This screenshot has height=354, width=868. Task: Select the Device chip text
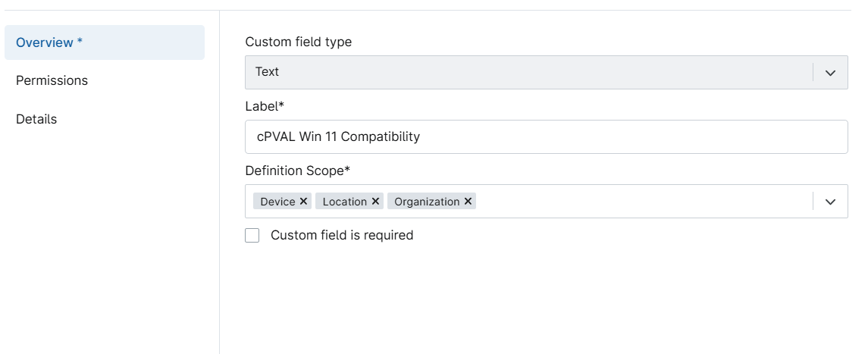pyautogui.click(x=278, y=202)
